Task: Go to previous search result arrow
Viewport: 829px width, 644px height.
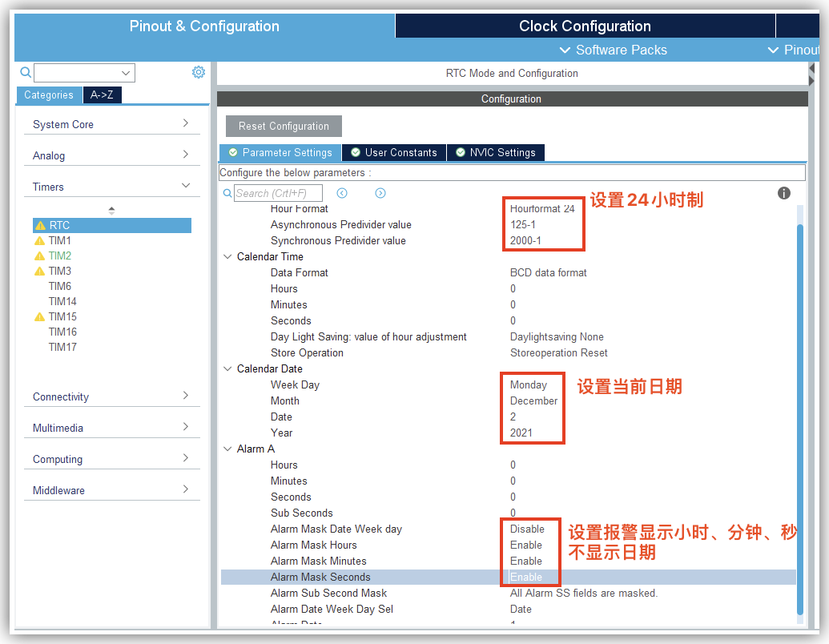Action: pos(342,193)
